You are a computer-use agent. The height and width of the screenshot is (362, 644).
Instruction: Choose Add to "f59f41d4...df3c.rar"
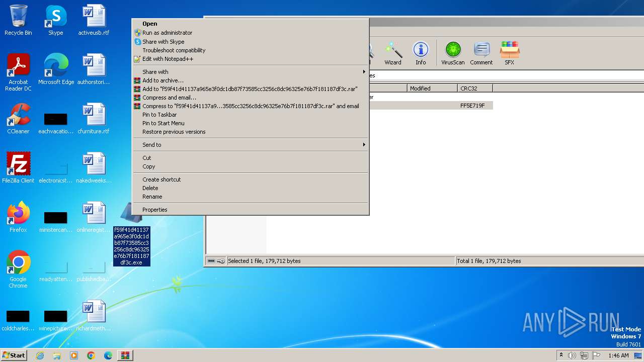click(x=250, y=89)
